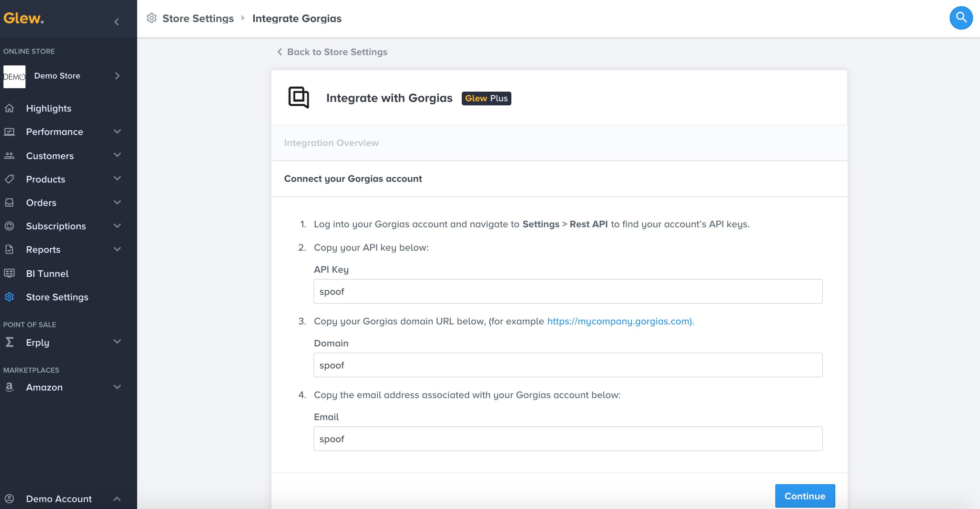Click the Customers people icon
980x509 pixels.
click(10, 155)
